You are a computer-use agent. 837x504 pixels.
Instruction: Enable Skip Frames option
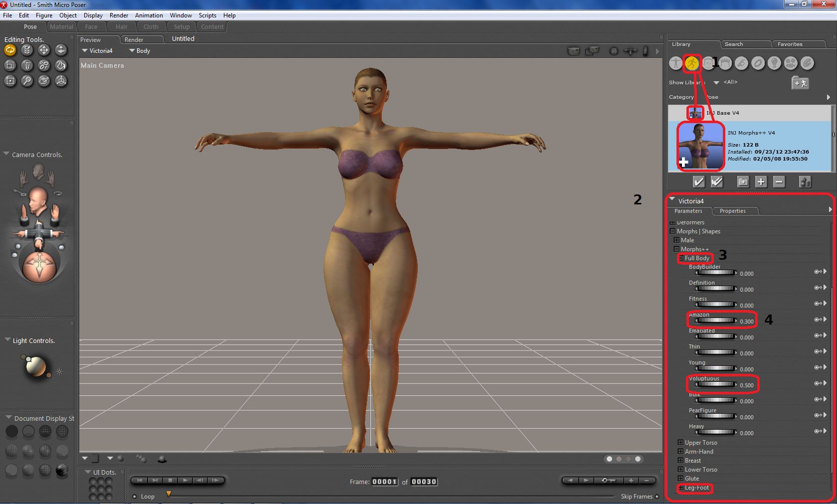(x=657, y=497)
